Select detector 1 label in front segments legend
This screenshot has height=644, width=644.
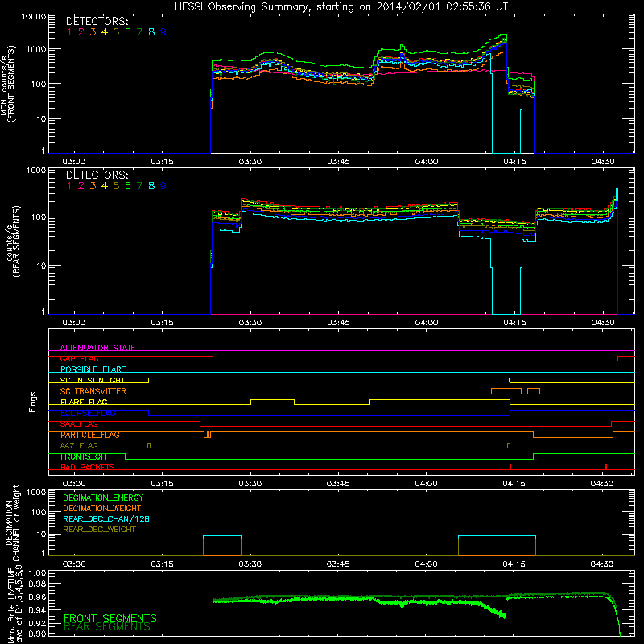[69, 32]
